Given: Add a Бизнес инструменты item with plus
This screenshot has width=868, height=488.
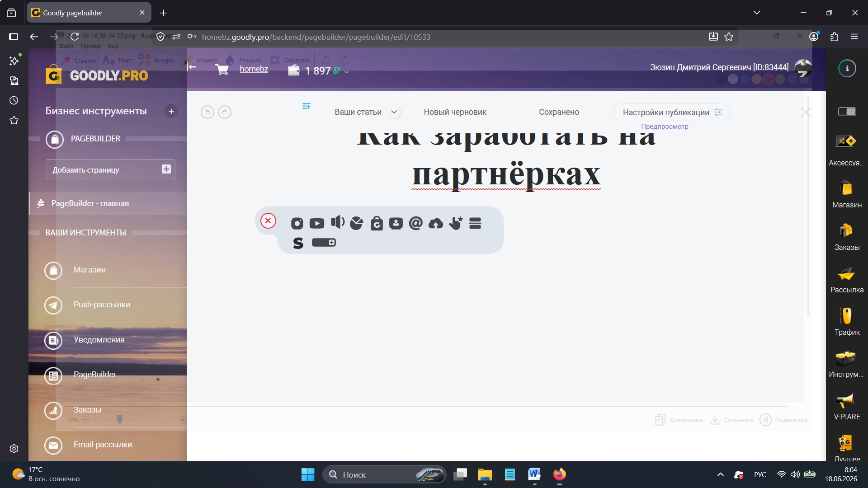Looking at the screenshot, I should coord(171,111).
